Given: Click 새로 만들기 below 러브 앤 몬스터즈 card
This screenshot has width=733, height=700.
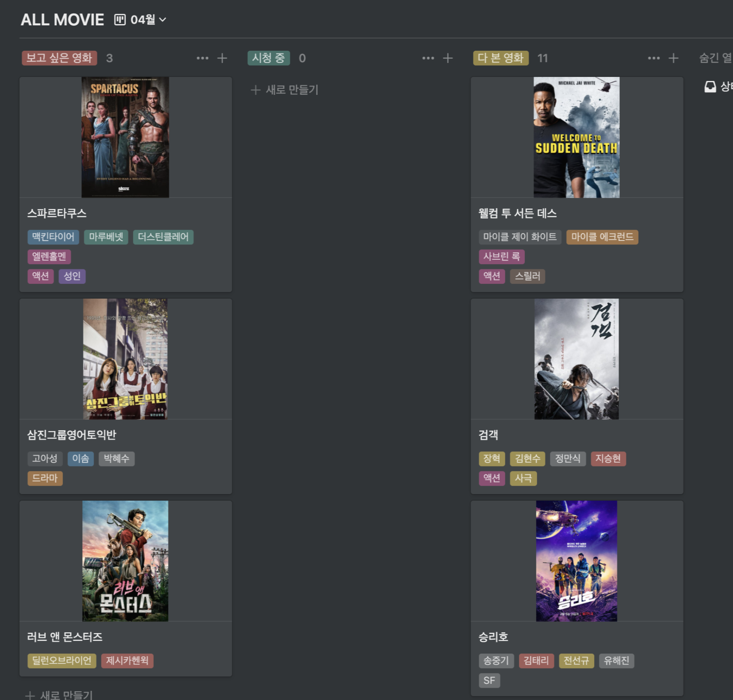Looking at the screenshot, I should (59, 694).
